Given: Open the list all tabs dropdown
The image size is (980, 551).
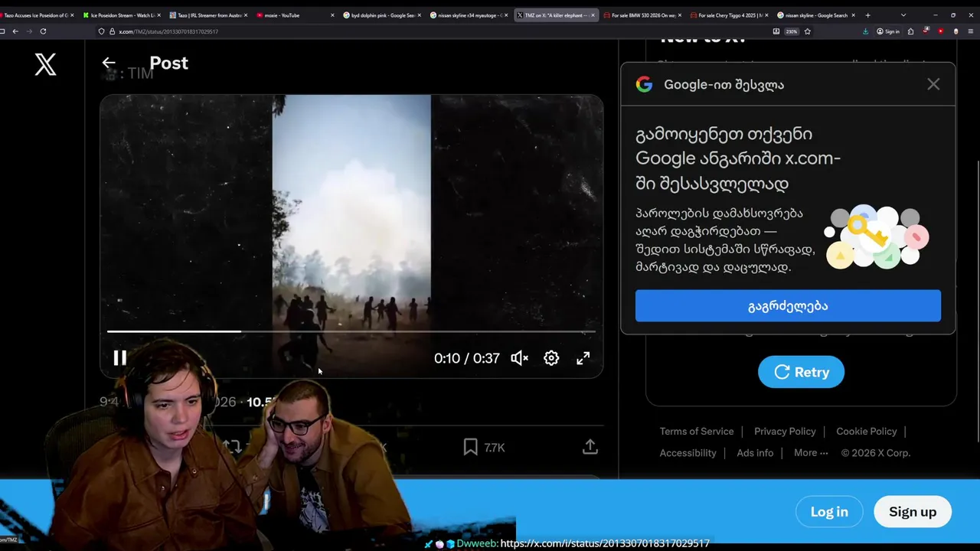Looking at the screenshot, I should coord(903,15).
